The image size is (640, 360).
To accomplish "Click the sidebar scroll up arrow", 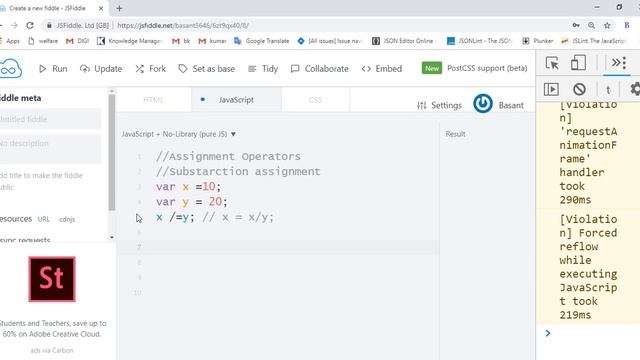I will (112, 91).
